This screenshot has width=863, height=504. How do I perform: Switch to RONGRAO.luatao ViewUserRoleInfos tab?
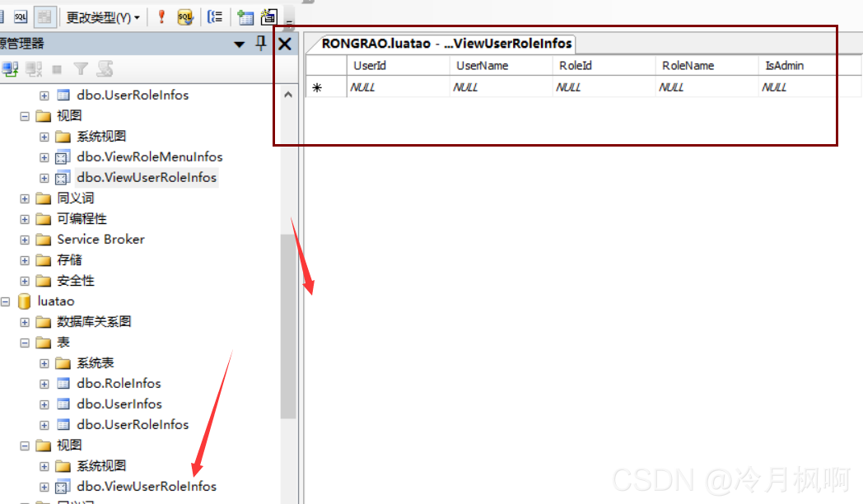[446, 44]
